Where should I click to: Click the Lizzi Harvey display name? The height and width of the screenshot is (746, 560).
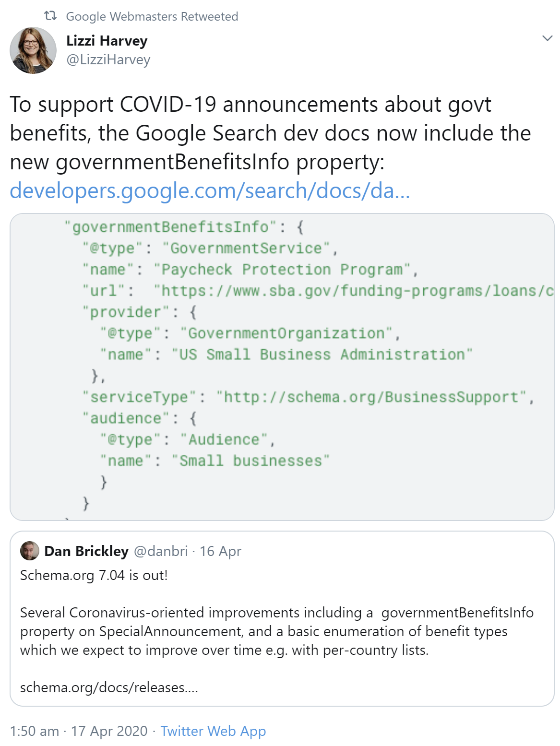coord(107,41)
